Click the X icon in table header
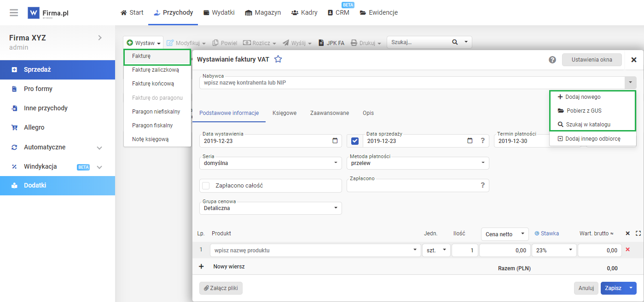644x302 pixels. point(627,234)
